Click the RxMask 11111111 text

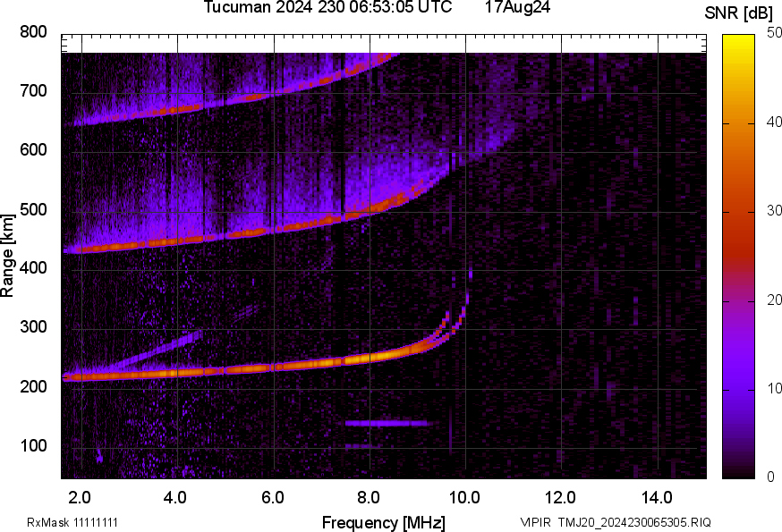click(72, 522)
